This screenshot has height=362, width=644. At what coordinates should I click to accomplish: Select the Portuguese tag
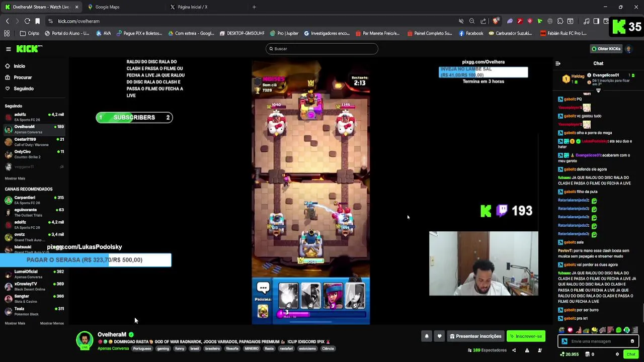[x=142, y=348]
